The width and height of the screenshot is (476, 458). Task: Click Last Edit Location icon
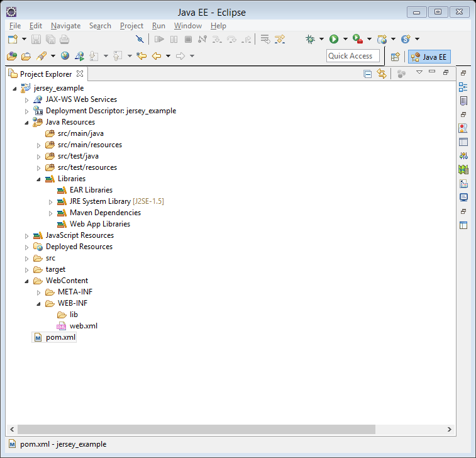[141, 56]
